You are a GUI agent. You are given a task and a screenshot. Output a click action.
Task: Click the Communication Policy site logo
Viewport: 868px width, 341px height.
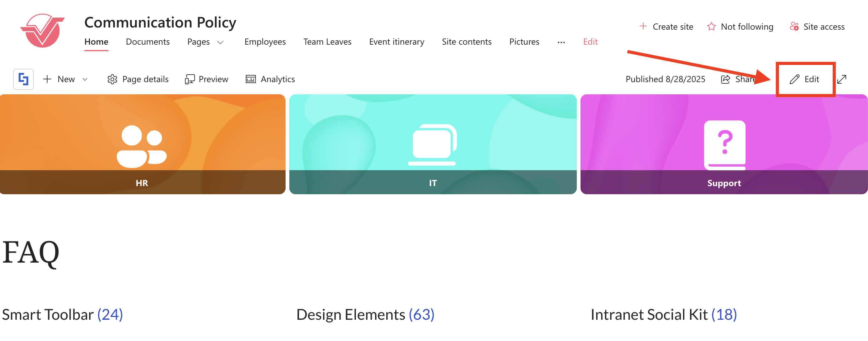tap(42, 30)
